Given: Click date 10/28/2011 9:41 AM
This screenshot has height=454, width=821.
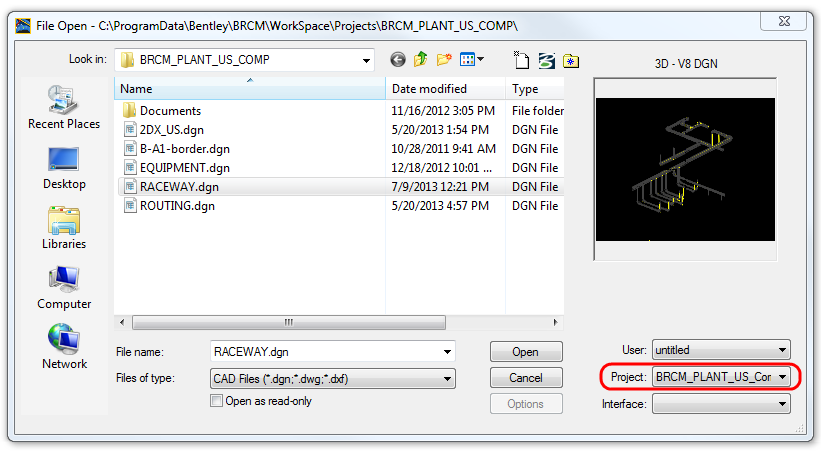Looking at the screenshot, I should [x=443, y=149].
